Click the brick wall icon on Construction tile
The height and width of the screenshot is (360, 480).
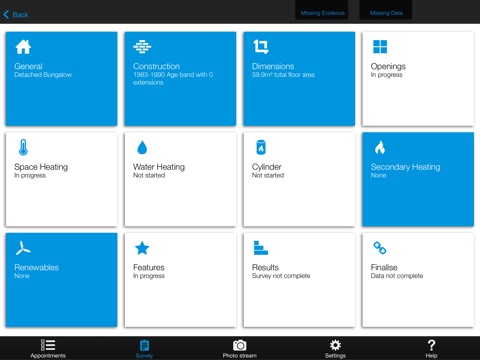(x=142, y=47)
